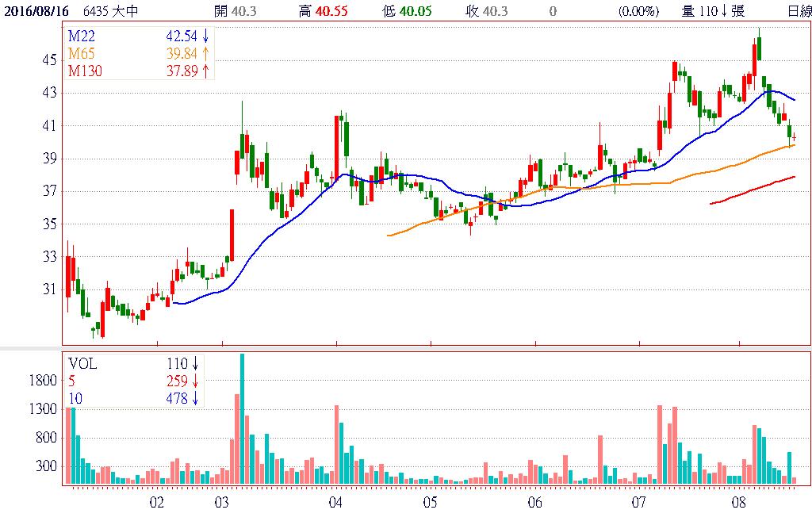Click the 03 month label on time axis
This screenshot has height=525, width=812.
(x=221, y=503)
